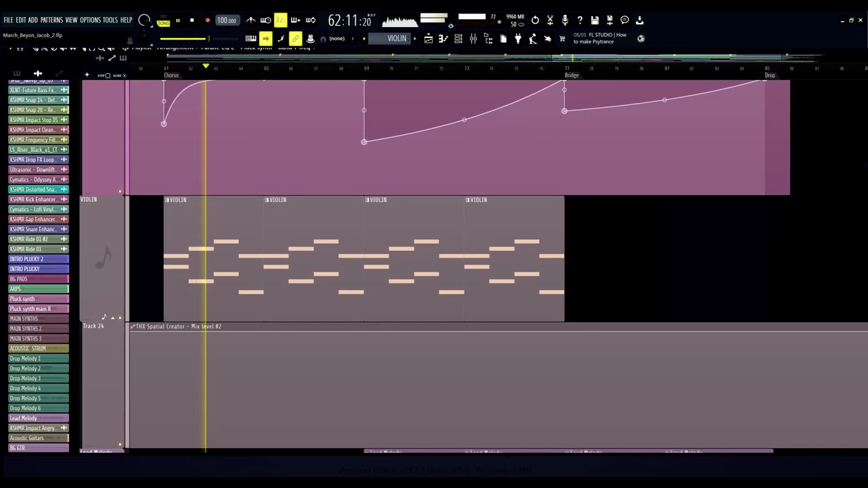Screen dimensions: 868x488
Task: Open the OPTIONS menu
Action: pos(90,20)
